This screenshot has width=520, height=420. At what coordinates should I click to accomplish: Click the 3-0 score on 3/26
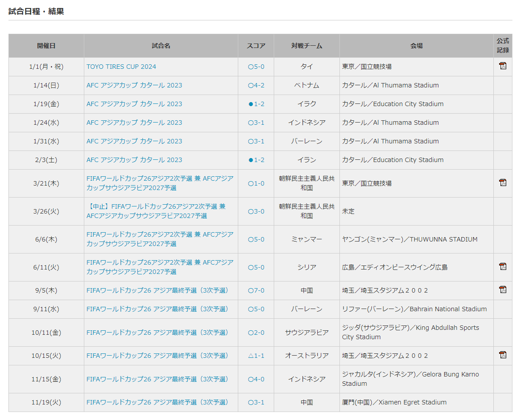coord(256,211)
